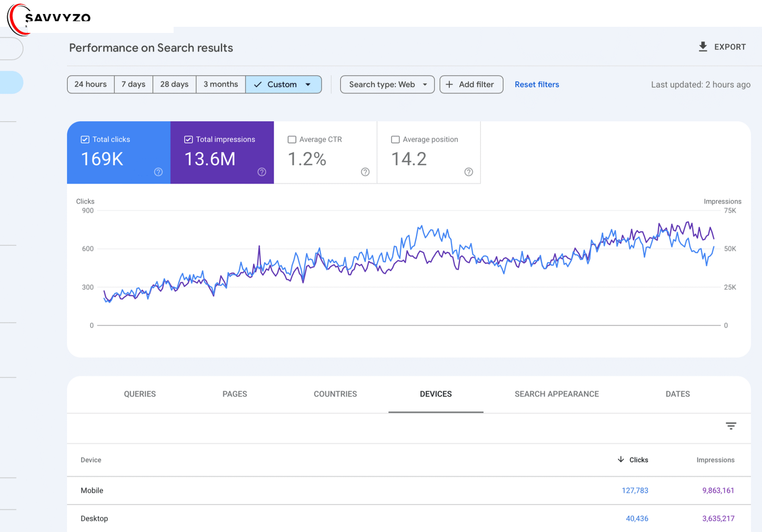Switch to the Pages tab
Viewport: 762px width, 532px height.
click(234, 394)
